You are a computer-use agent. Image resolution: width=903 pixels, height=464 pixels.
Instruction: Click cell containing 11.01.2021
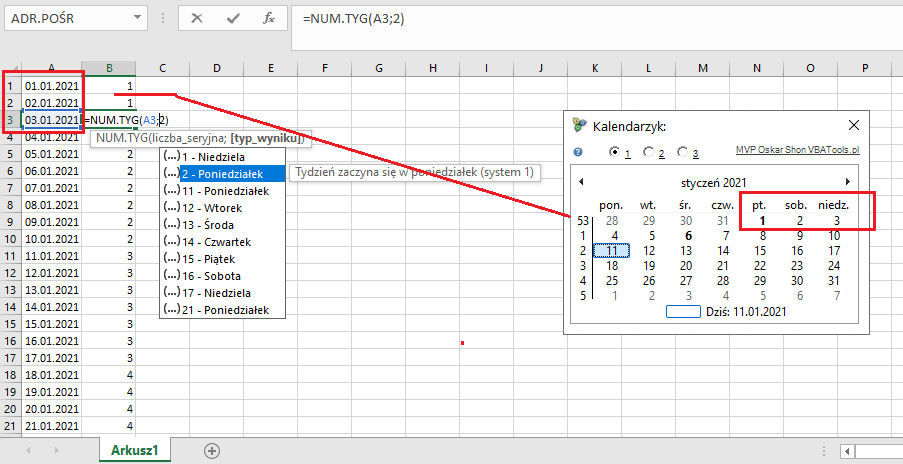[51, 256]
